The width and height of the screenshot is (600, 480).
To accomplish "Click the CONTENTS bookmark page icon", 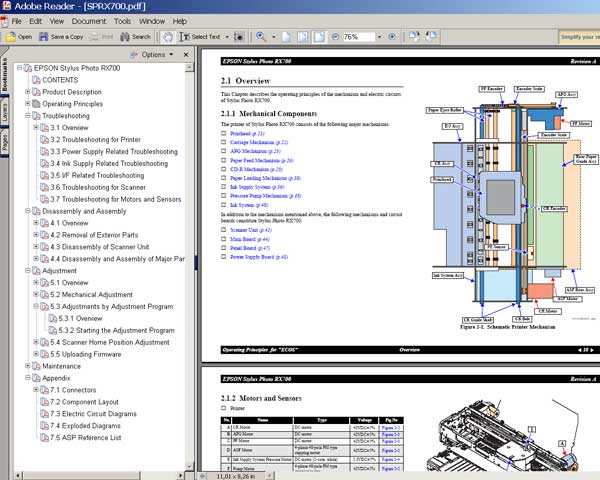I will click(x=36, y=80).
